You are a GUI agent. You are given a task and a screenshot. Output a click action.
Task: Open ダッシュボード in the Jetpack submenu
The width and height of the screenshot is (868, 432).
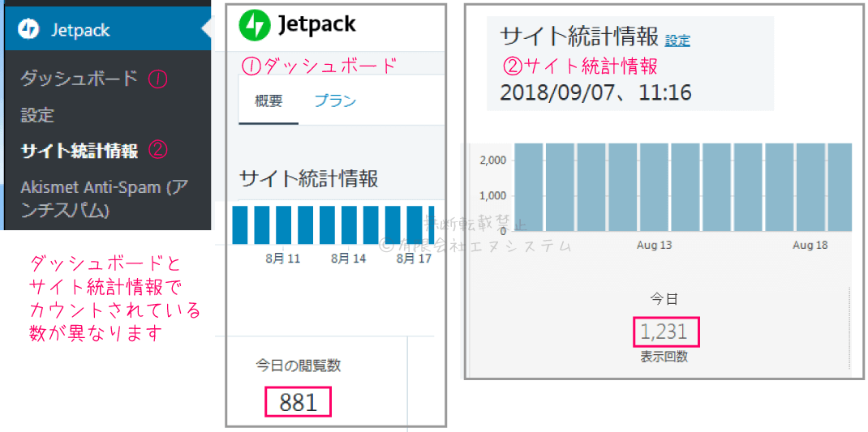point(79,79)
